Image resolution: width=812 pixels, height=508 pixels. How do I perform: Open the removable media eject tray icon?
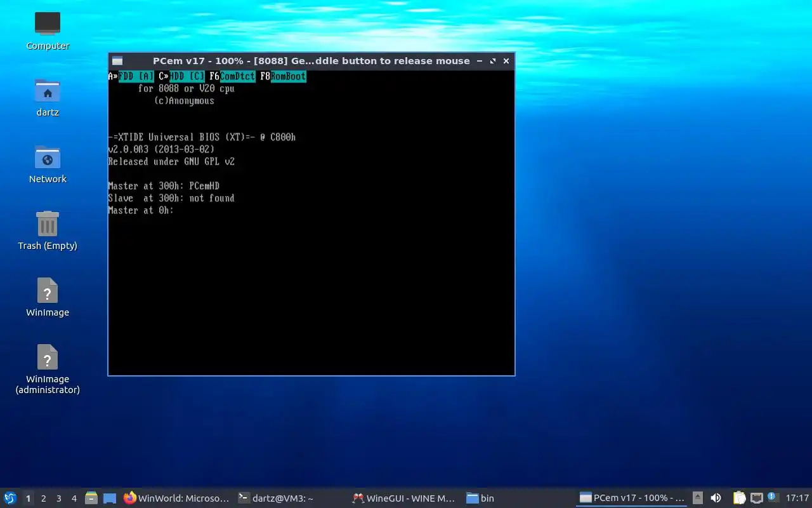698,498
